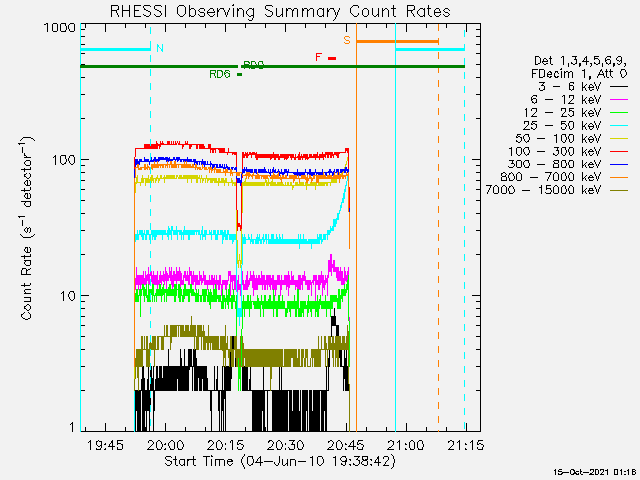This screenshot has height=480, width=640.
Task: Click the 'Det 1,3,4,5,6,9,' detector label
Action: [580, 61]
